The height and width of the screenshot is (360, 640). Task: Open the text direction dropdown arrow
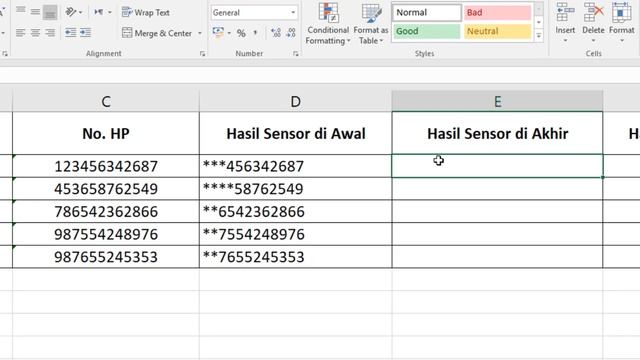pos(110,13)
